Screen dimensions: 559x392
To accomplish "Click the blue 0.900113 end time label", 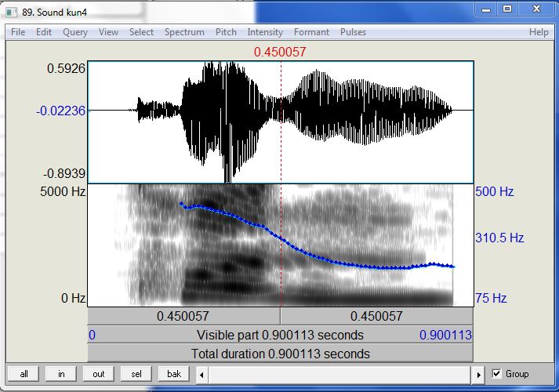I will pos(445,335).
